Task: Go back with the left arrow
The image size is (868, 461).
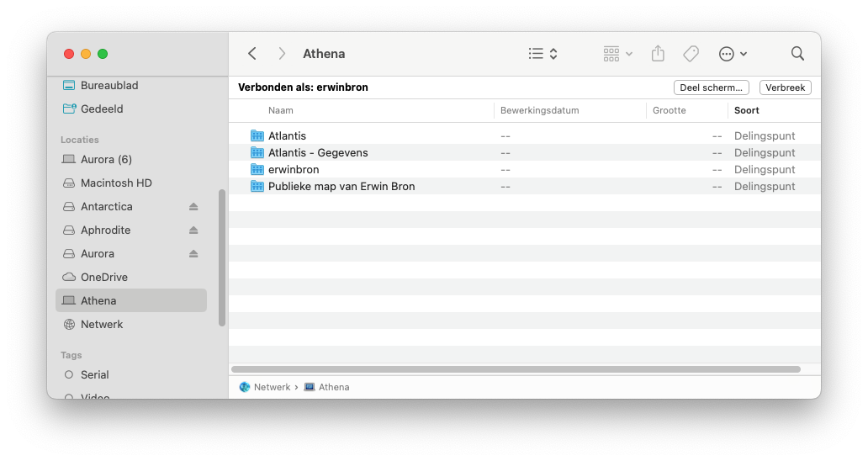Action: pos(252,54)
